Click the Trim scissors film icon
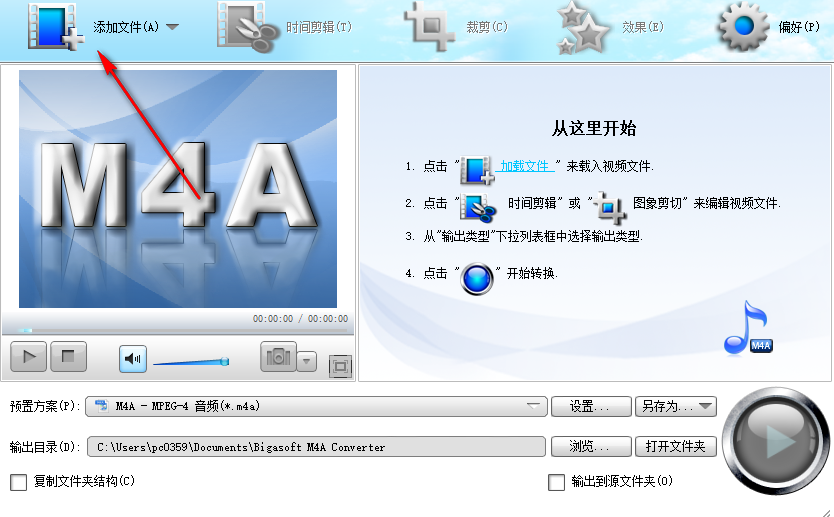This screenshot has width=834, height=517. [x=248, y=27]
